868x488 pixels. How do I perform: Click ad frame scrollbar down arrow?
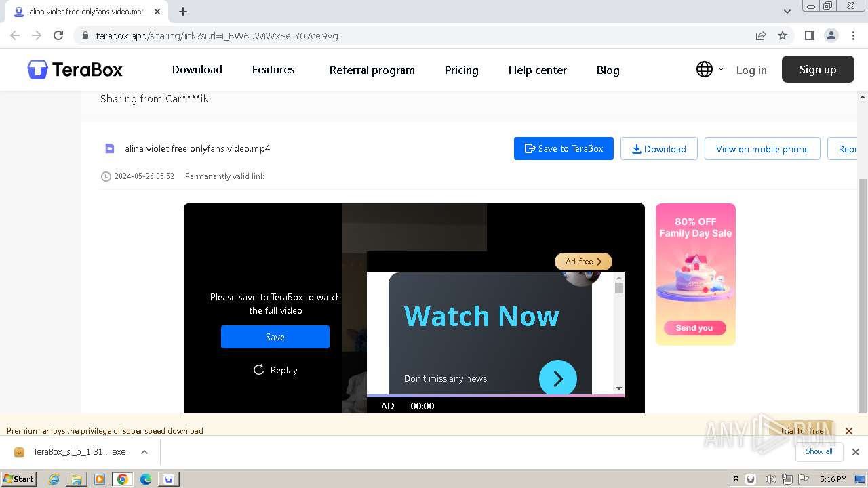619,388
